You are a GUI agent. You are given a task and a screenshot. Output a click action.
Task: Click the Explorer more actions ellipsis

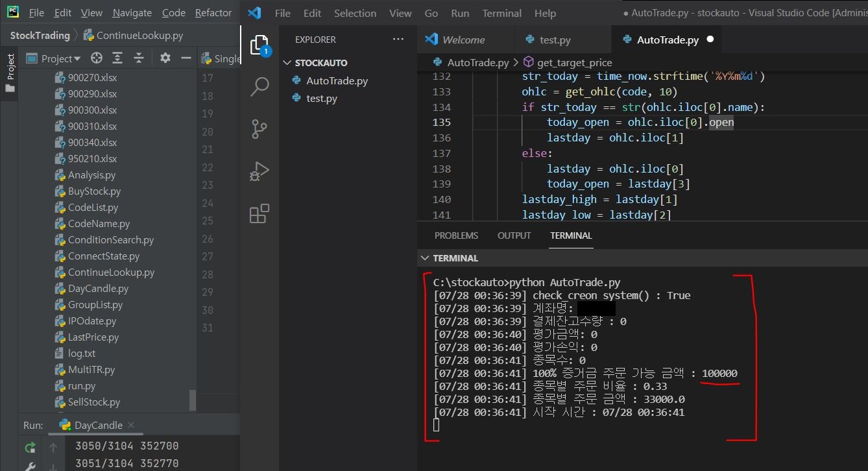click(398, 40)
